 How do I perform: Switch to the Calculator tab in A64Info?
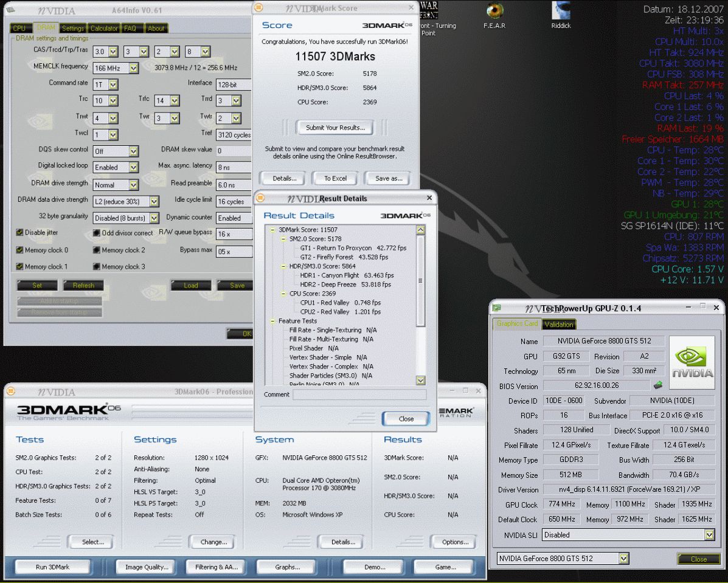(104, 29)
